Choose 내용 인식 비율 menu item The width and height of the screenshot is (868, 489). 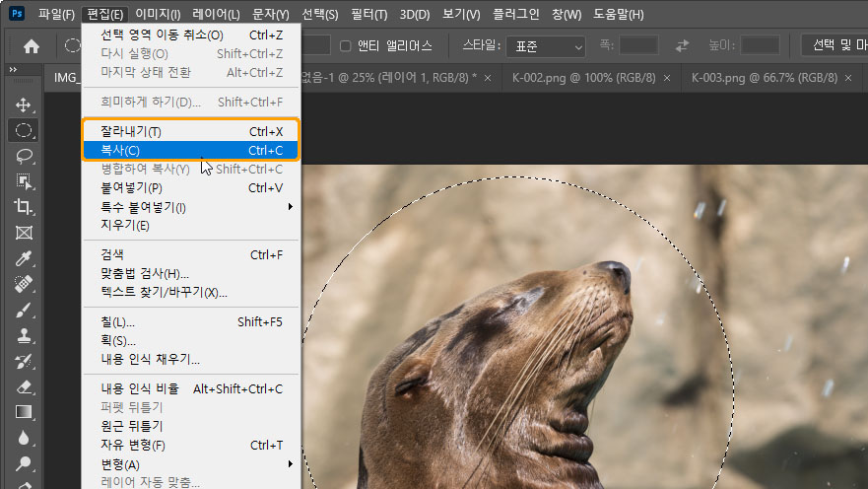tap(191, 388)
